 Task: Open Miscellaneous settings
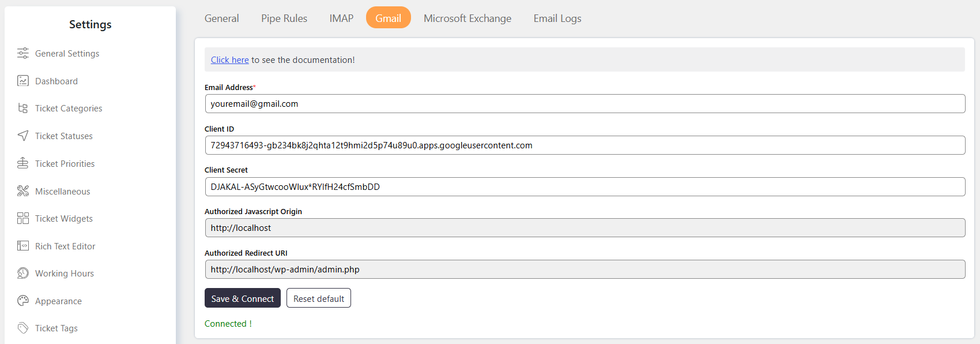tap(63, 191)
